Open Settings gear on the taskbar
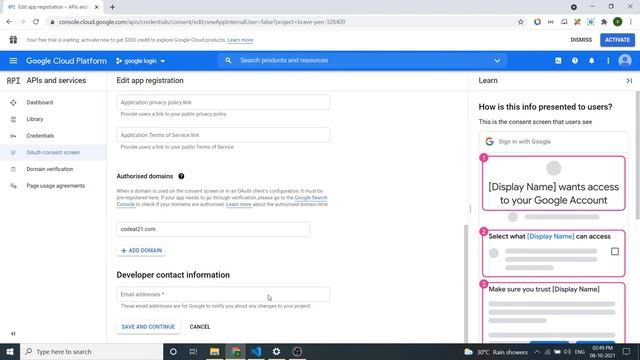640x360 pixels. pos(276,351)
